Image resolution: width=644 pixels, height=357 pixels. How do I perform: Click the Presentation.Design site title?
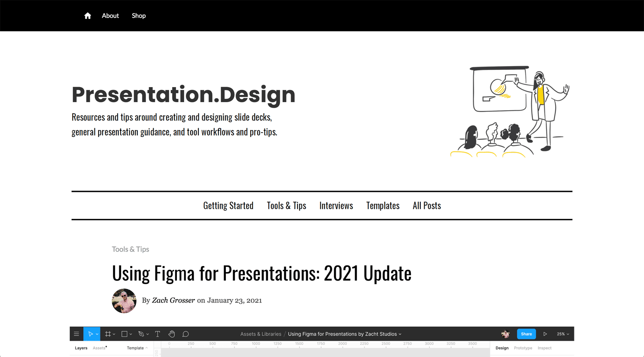pyautogui.click(x=183, y=94)
